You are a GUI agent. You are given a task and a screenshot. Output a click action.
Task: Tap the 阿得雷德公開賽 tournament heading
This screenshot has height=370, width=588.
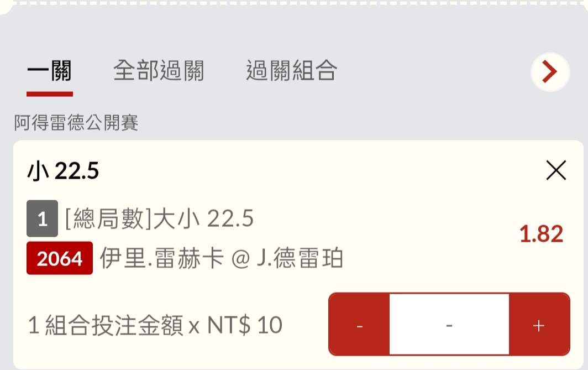(76, 123)
